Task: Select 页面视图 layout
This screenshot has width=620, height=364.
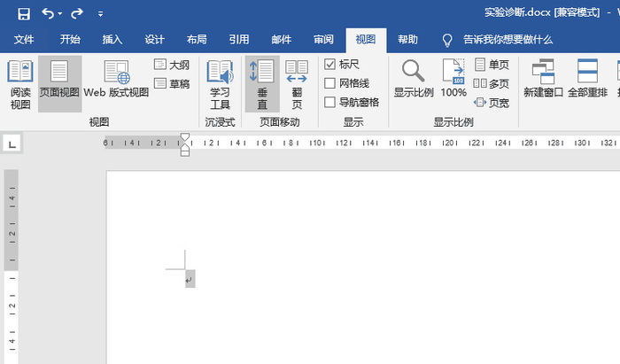Action: coord(59,84)
